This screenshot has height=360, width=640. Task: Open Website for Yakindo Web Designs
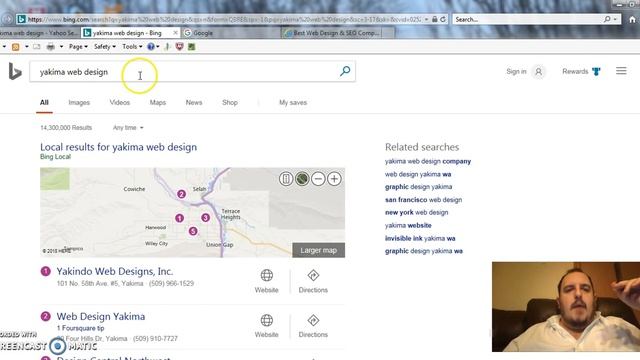pyautogui.click(x=267, y=281)
